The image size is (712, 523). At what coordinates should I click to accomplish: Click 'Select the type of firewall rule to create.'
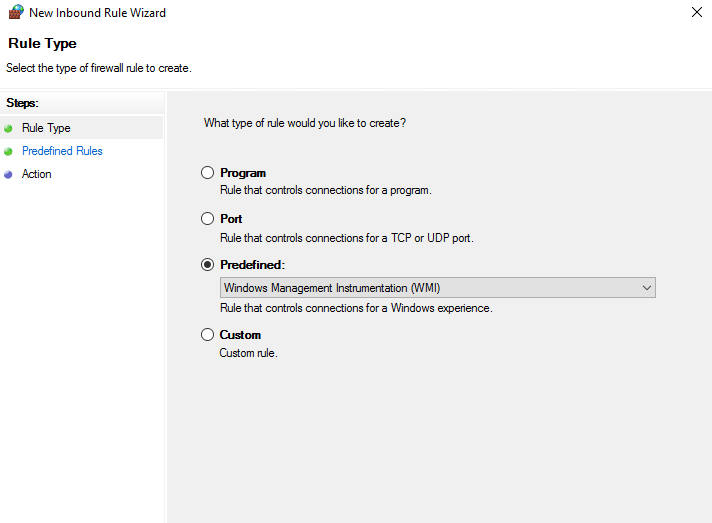[x=99, y=68]
